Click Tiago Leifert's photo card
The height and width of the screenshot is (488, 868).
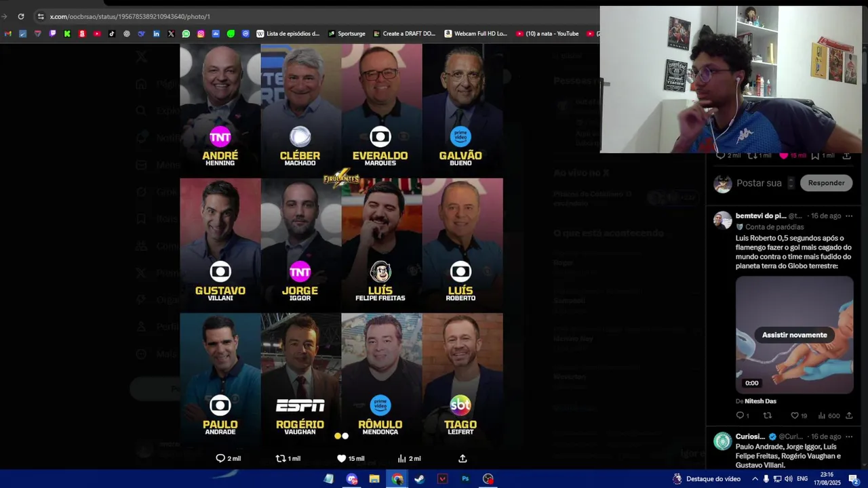coord(462,378)
